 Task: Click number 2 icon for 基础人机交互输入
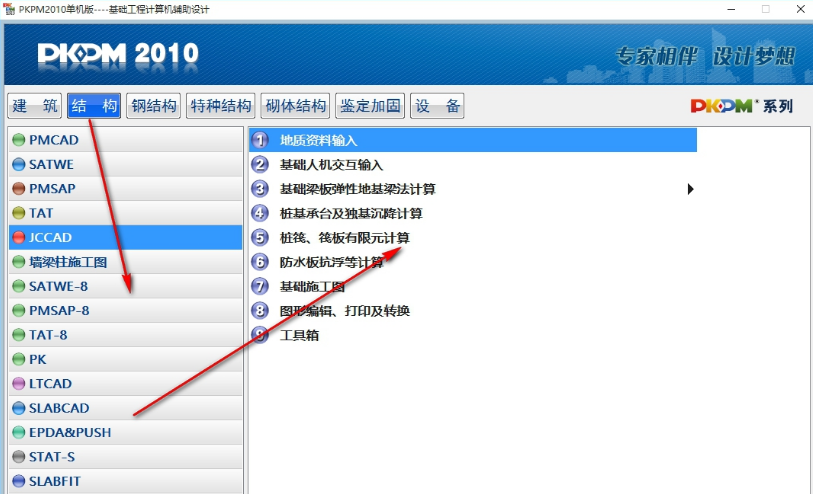pyautogui.click(x=260, y=164)
